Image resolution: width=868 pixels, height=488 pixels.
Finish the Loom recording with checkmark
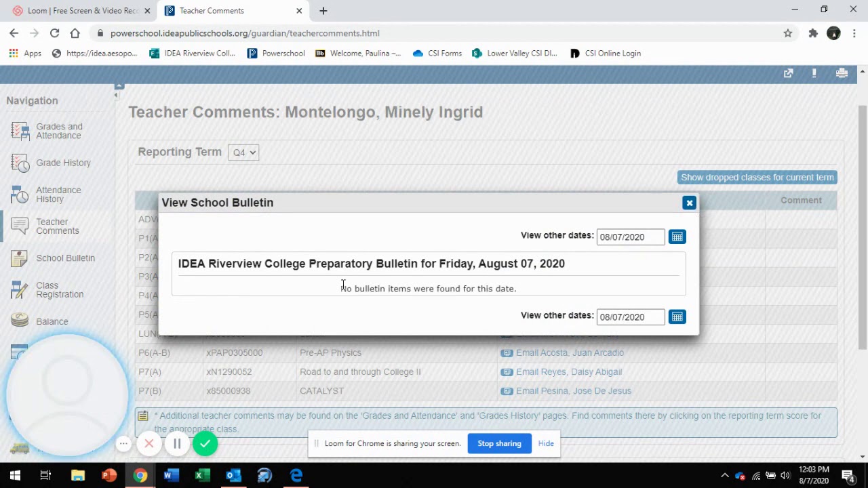(205, 444)
